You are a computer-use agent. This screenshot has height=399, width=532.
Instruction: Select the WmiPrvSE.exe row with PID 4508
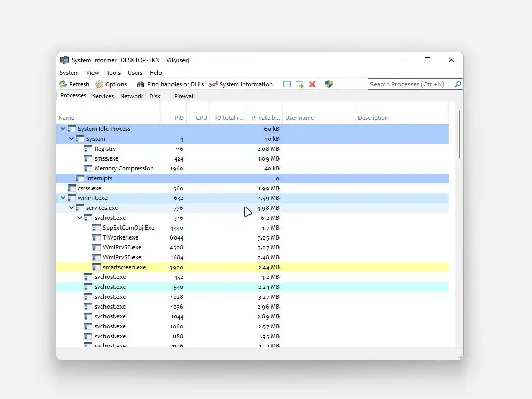tap(252, 247)
